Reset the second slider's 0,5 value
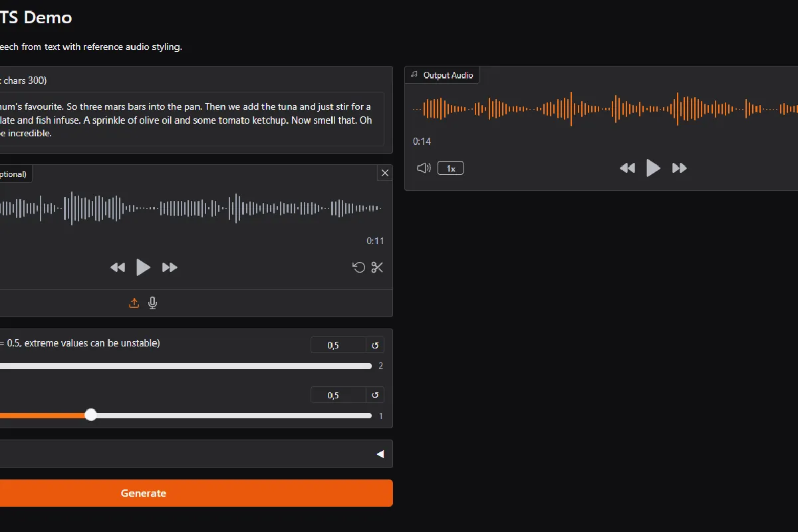 (375, 395)
